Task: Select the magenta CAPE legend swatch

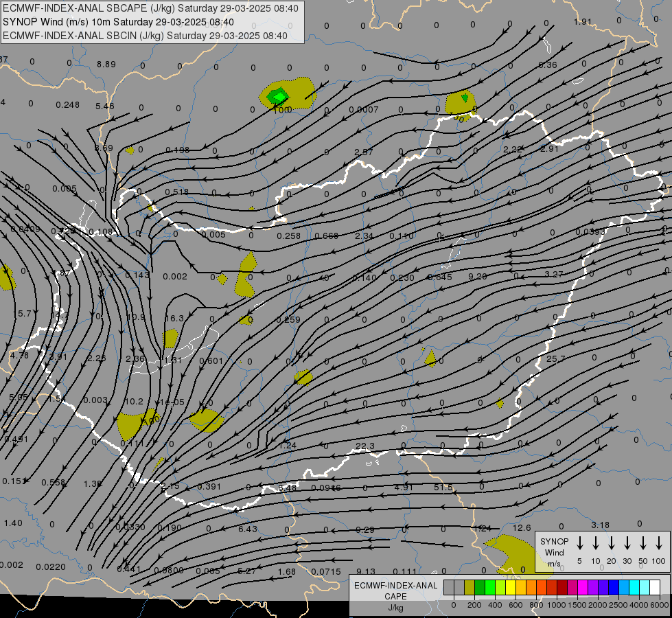Action: [583, 588]
